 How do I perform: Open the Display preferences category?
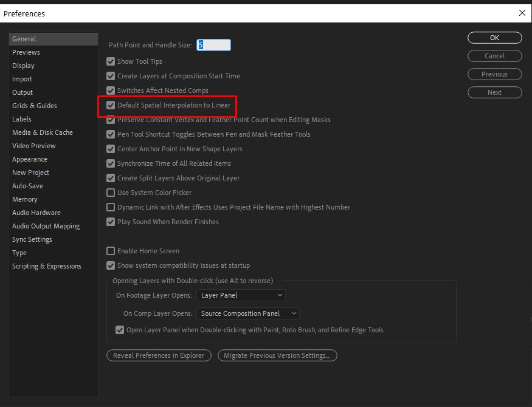(x=23, y=66)
